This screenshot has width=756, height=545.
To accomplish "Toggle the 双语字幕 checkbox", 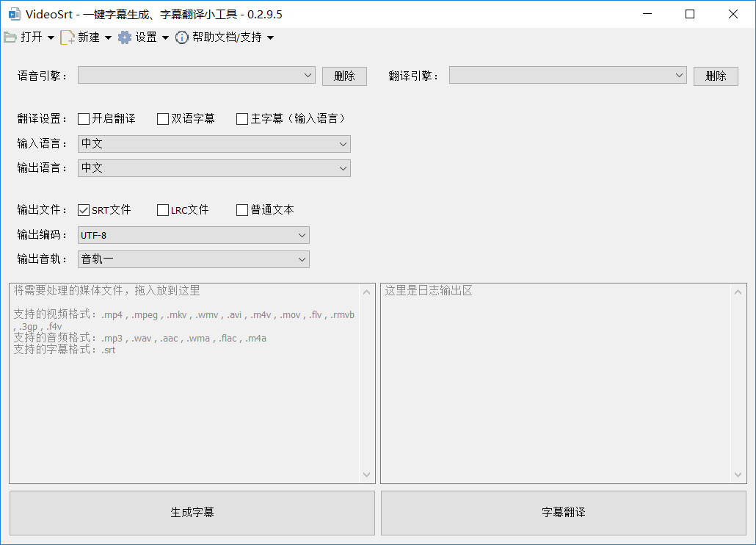I will point(163,119).
